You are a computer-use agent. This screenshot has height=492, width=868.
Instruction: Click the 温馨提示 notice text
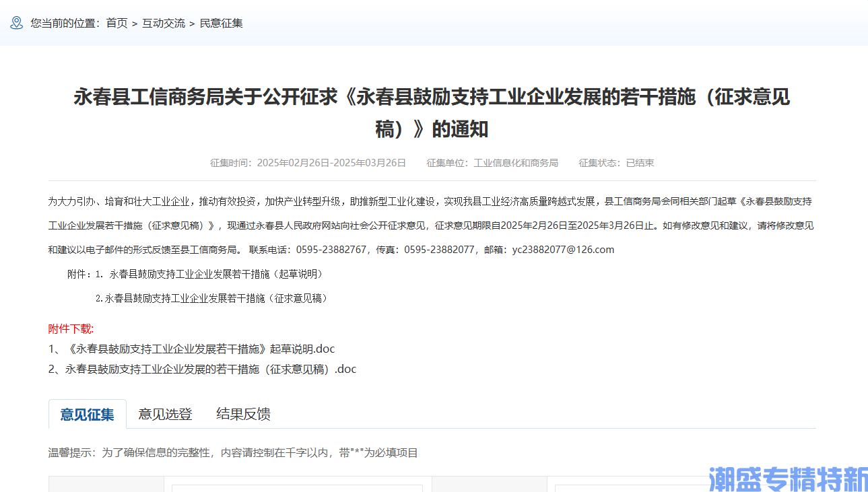[x=233, y=453]
